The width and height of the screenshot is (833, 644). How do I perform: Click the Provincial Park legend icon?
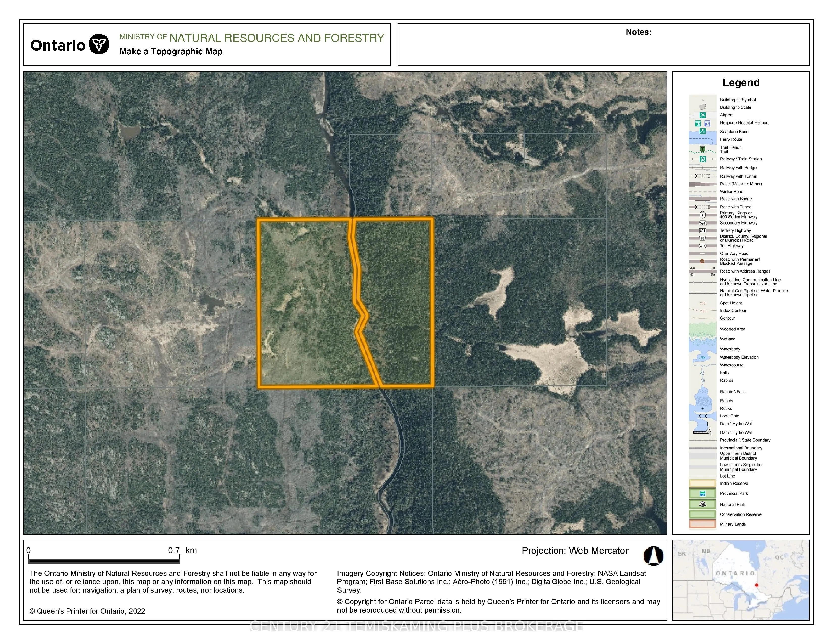(x=702, y=493)
